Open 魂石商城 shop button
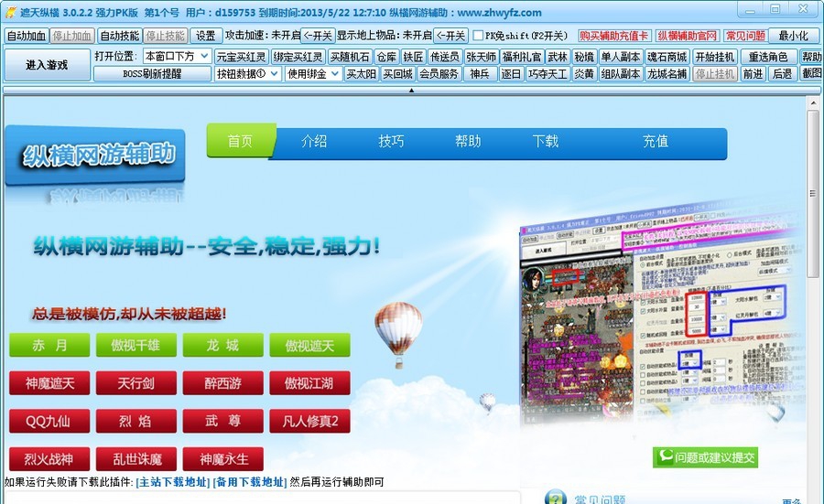Screen dimensions: 824x504 click(667, 57)
